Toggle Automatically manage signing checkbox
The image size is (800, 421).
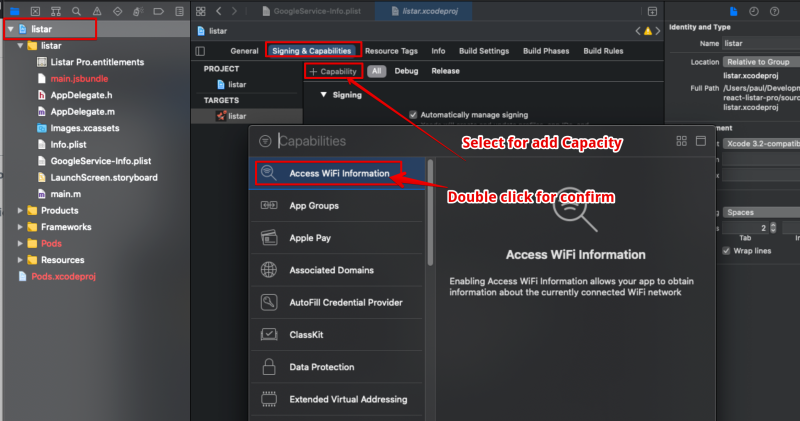[413, 115]
